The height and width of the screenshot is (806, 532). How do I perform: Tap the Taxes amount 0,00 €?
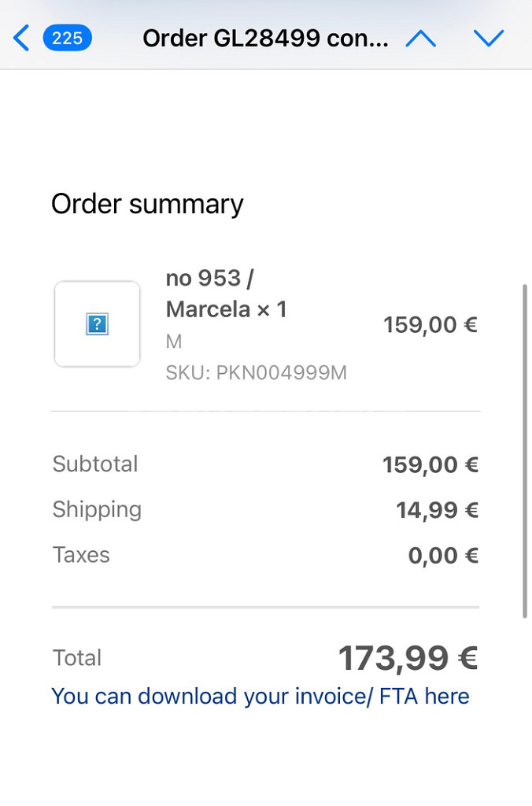(443, 555)
